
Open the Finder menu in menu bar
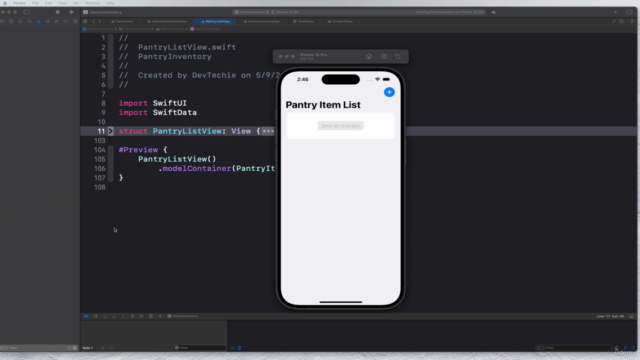click(x=19, y=3)
